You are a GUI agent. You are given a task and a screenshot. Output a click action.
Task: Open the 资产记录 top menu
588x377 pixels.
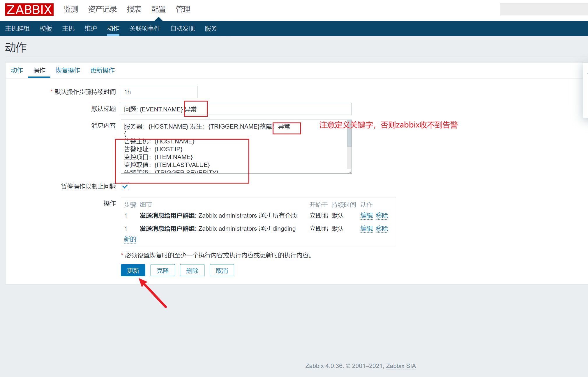click(103, 9)
